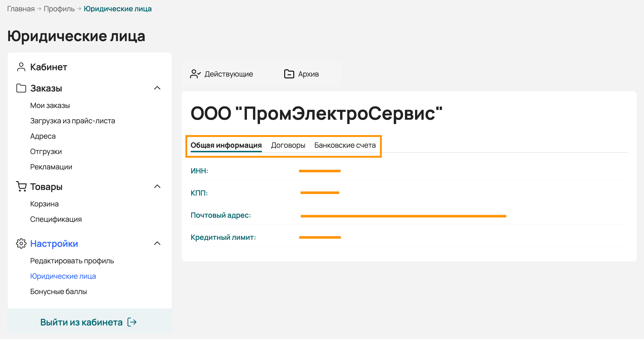Click the logout arrow icon
Screen dimensions: 644x339
pyautogui.click(x=132, y=322)
